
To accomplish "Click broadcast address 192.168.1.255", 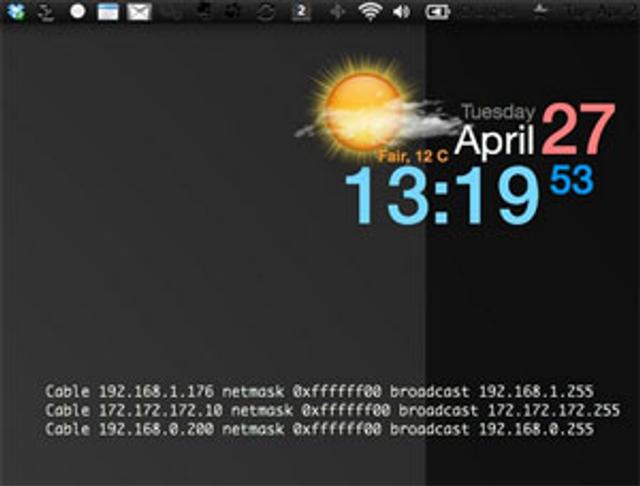I will pyautogui.click(x=536, y=391).
